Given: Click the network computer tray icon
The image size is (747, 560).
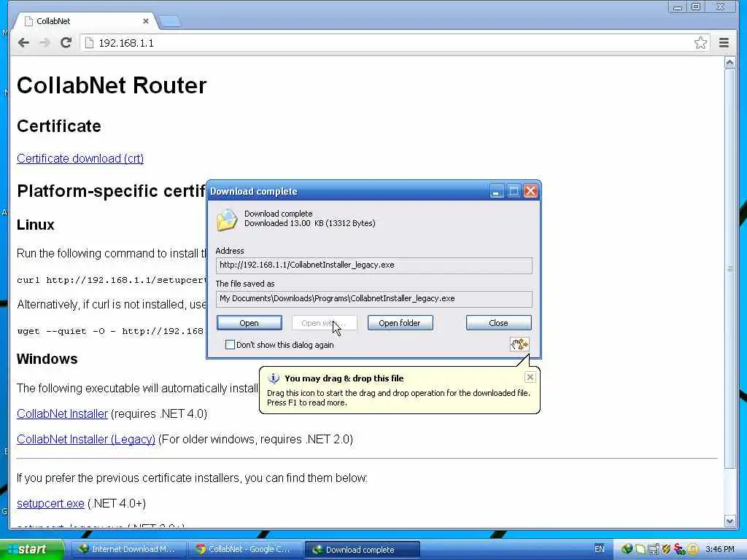Looking at the screenshot, I should click(653, 549).
